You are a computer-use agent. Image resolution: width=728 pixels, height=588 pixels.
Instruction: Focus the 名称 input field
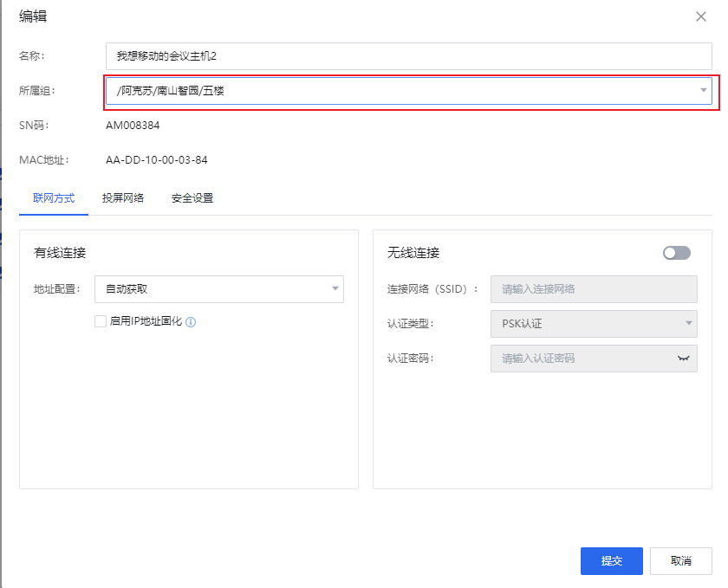[408, 56]
